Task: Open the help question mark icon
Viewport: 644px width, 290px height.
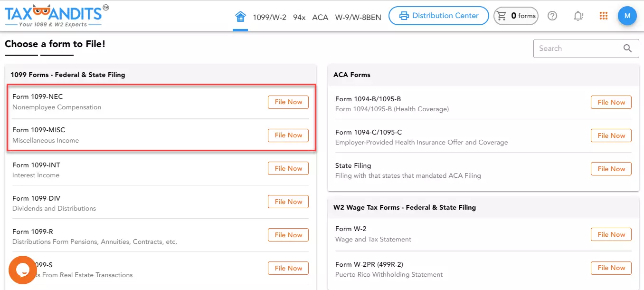Action: click(552, 16)
